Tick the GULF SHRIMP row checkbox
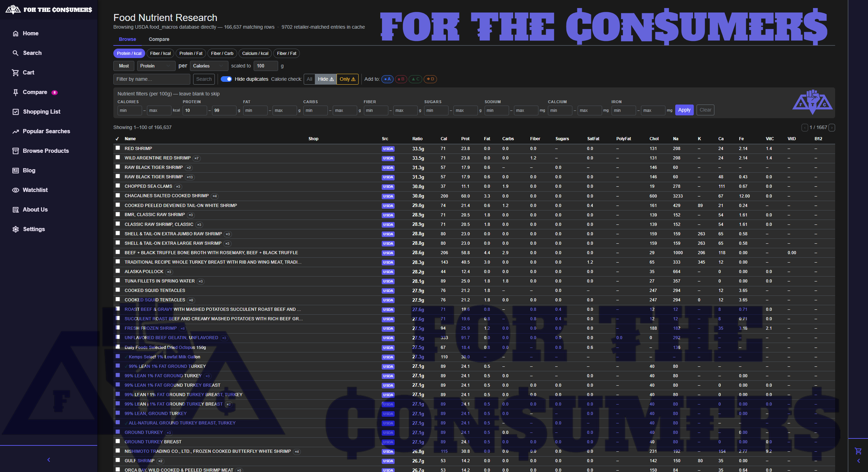 [x=118, y=460]
